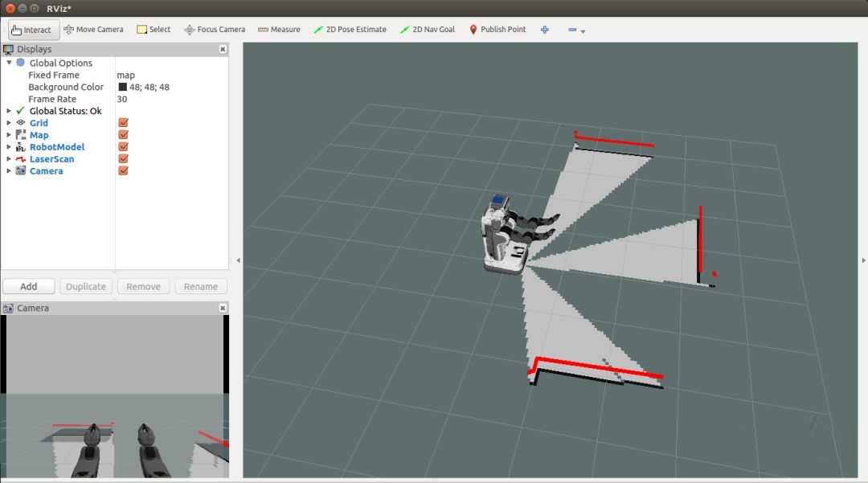Image resolution: width=868 pixels, height=483 pixels.
Task: Expand the Global Status row
Action: (x=9, y=111)
